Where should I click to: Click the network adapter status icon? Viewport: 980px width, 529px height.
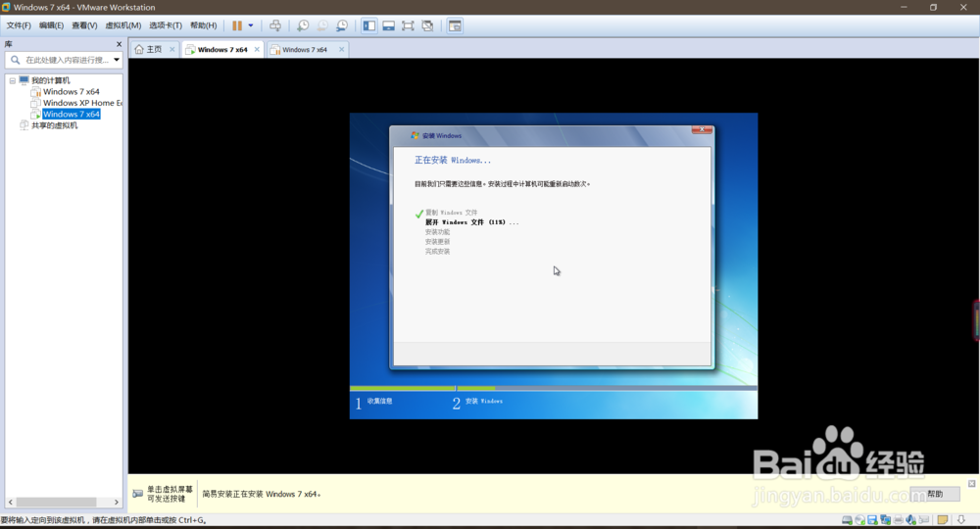tap(885, 519)
